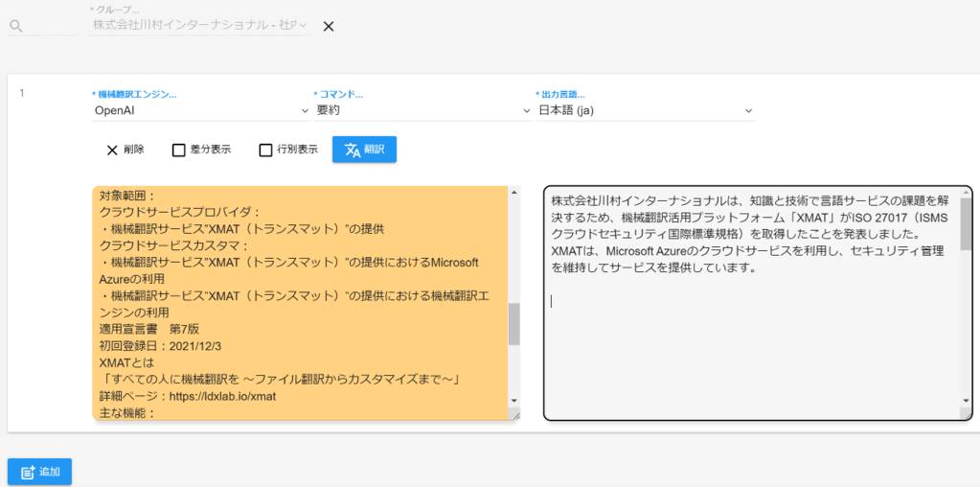Open the グループ dropdown for 株式会社川村インターナショナル
The width and height of the screenshot is (980, 487).
pos(200,26)
